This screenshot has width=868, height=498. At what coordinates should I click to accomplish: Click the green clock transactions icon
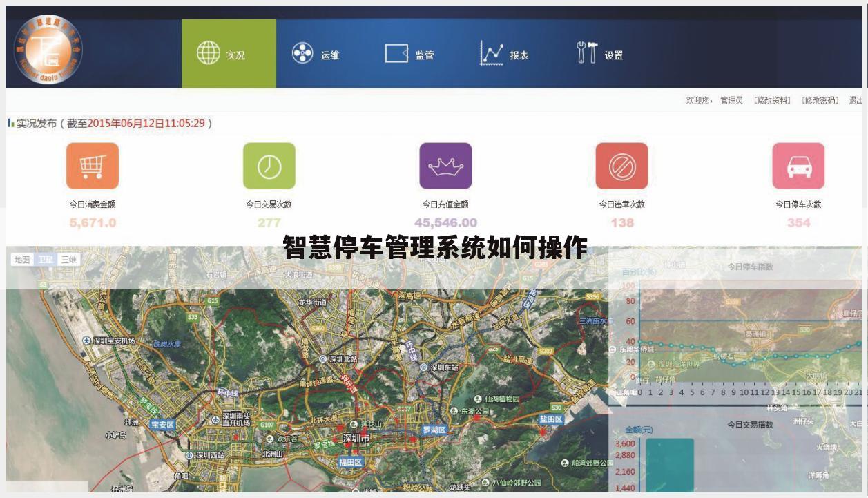(x=269, y=166)
